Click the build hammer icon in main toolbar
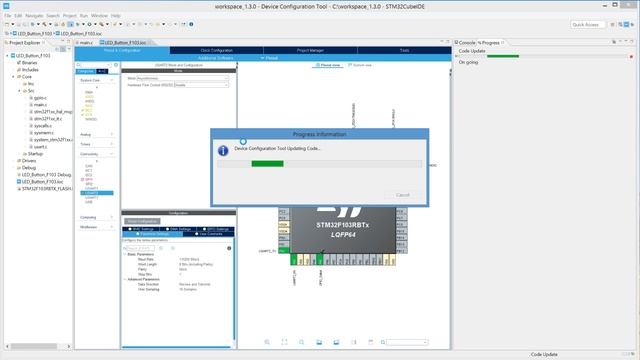The width and height of the screenshot is (640, 360). tap(44, 24)
